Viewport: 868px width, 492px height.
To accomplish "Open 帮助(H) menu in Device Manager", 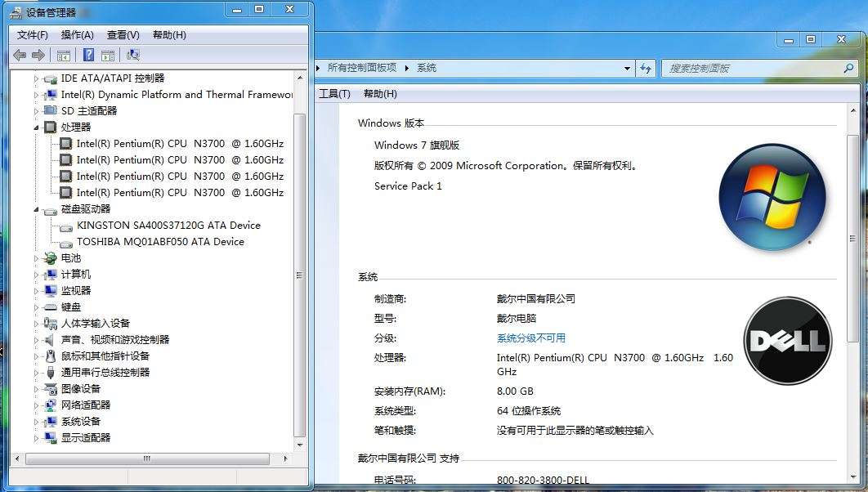I will [169, 35].
